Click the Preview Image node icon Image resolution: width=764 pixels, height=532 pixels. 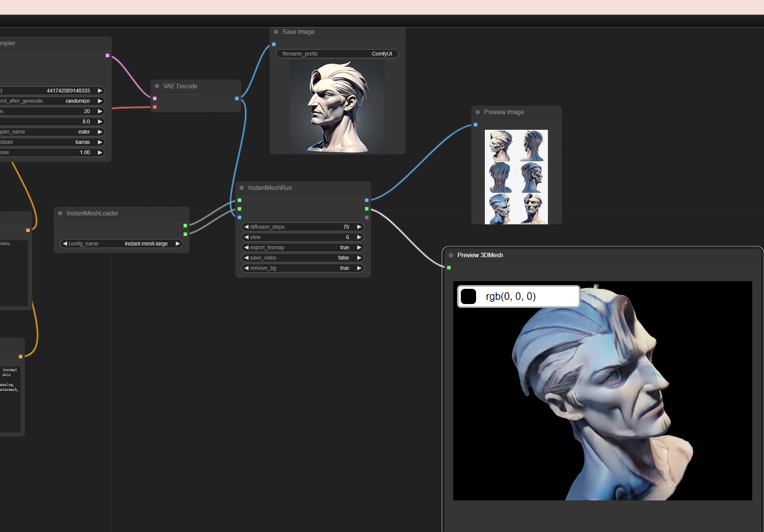tap(476, 111)
